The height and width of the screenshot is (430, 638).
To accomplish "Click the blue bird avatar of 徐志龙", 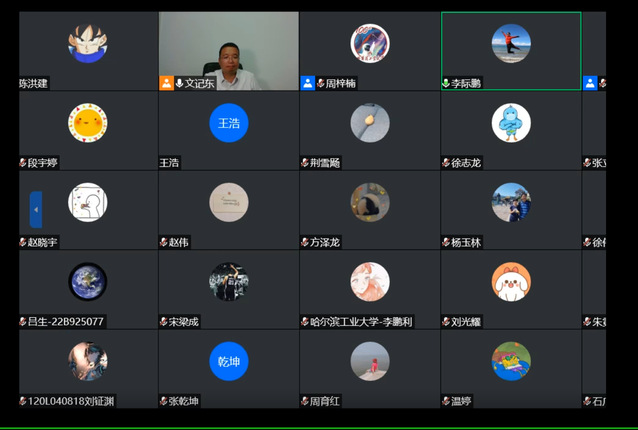I will pos(511,123).
